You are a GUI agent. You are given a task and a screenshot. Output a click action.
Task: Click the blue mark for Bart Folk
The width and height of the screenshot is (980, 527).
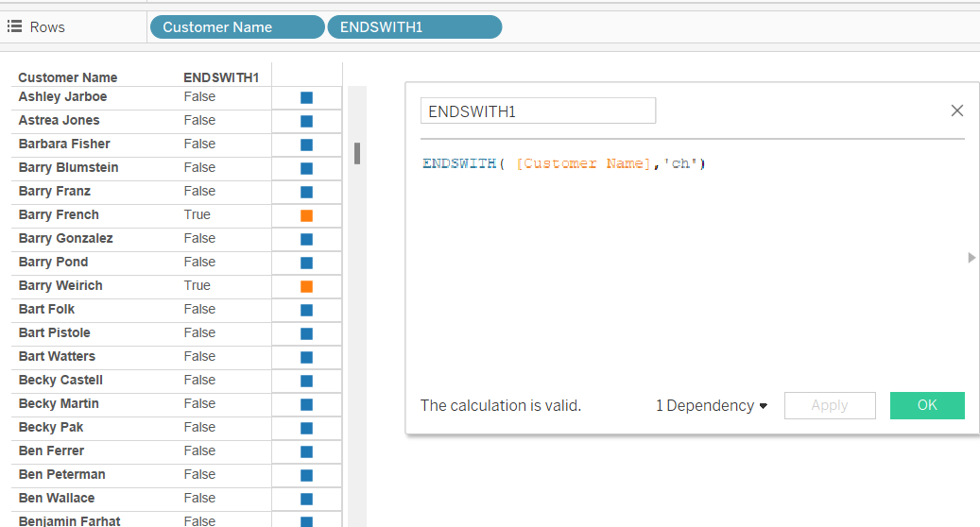(x=306, y=311)
